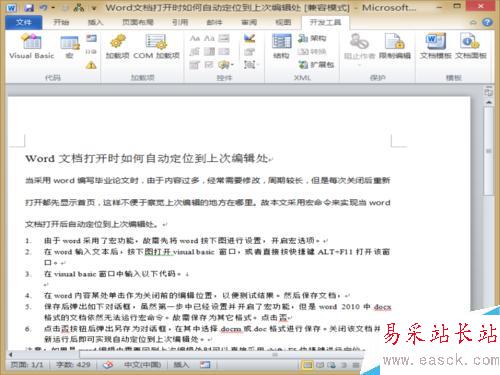500x375 pixels.
Task: Open the 文档模板 document template dialog
Action: click(436, 47)
